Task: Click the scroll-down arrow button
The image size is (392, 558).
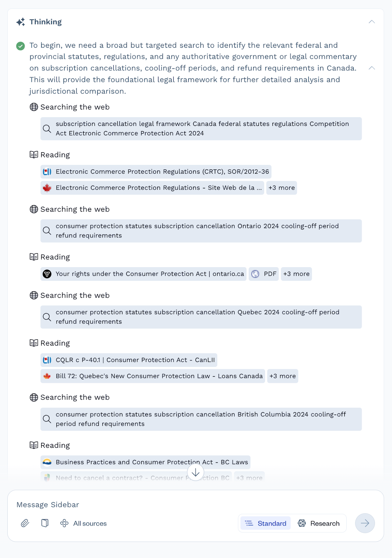Action: coord(196,473)
